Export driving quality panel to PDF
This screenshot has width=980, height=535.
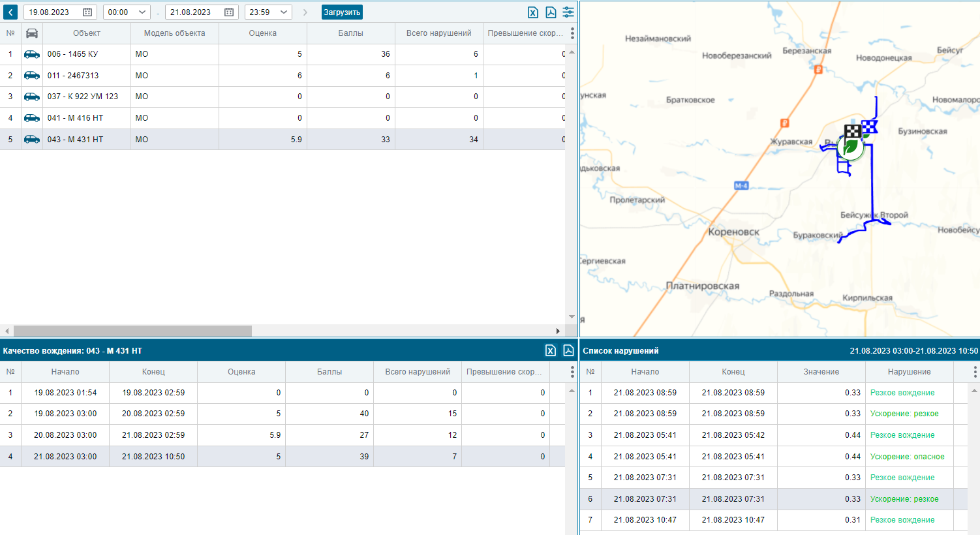point(568,351)
